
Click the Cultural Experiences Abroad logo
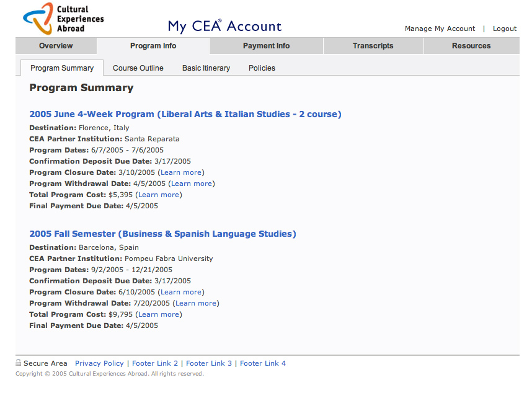click(62, 19)
